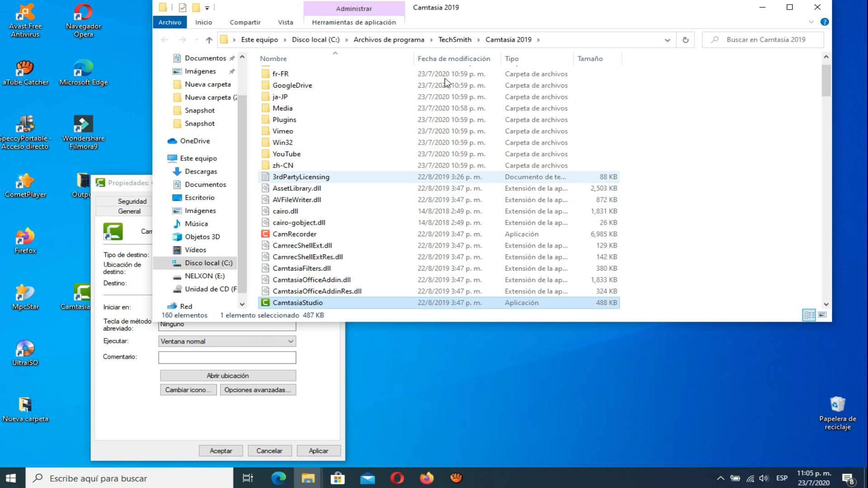Open Mail app from taskbar
Image resolution: width=868 pixels, height=488 pixels.
click(368, 478)
